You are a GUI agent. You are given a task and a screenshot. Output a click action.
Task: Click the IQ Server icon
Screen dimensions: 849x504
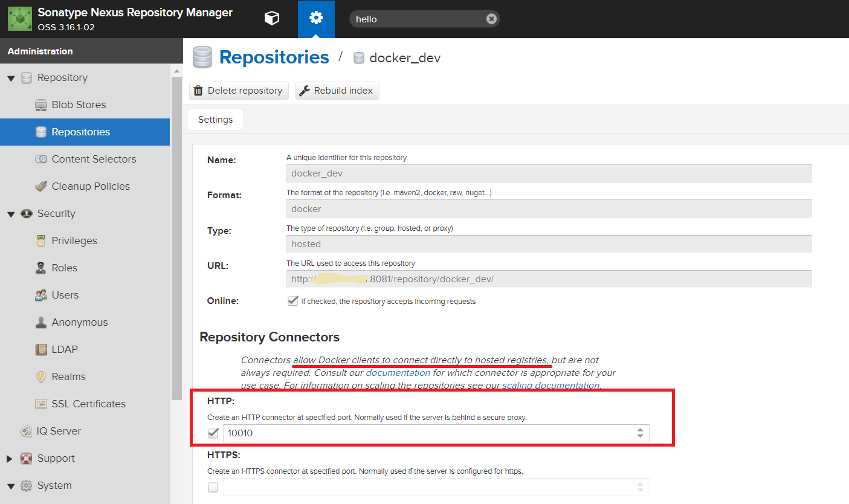point(26,431)
